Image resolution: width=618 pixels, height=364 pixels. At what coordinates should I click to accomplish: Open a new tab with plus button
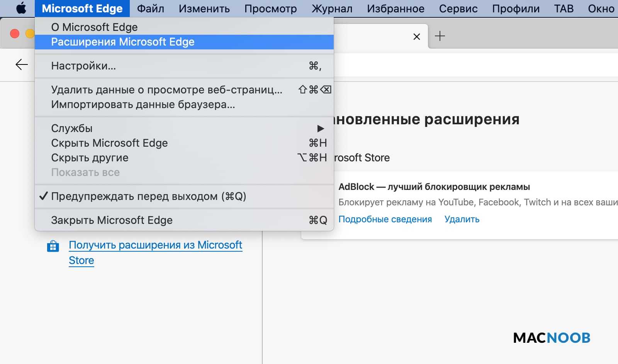tap(440, 36)
